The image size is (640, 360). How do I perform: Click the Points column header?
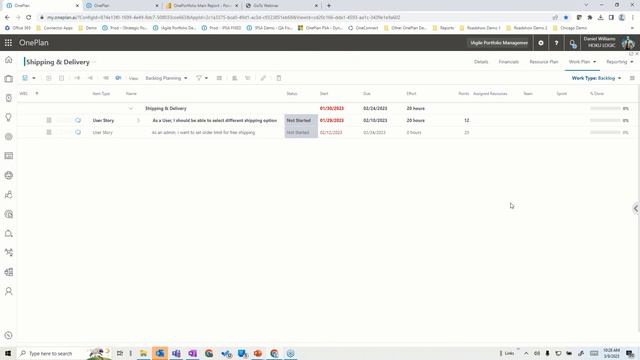tap(464, 94)
